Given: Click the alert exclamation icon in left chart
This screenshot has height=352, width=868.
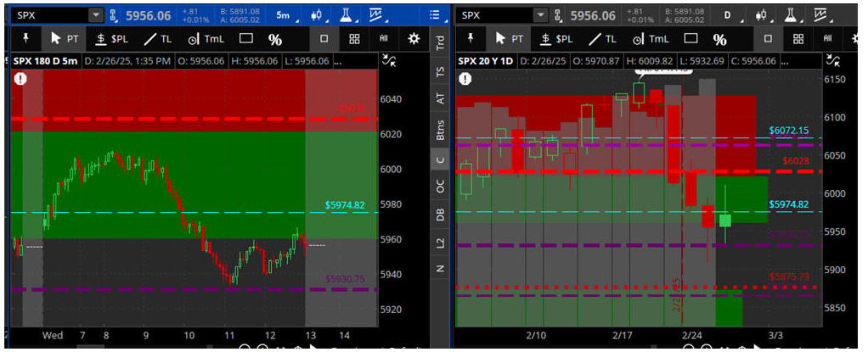Looking at the screenshot, I should point(20,78).
